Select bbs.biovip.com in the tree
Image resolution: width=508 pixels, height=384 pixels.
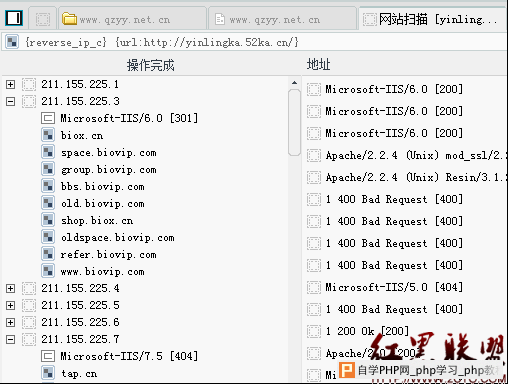coord(103,186)
